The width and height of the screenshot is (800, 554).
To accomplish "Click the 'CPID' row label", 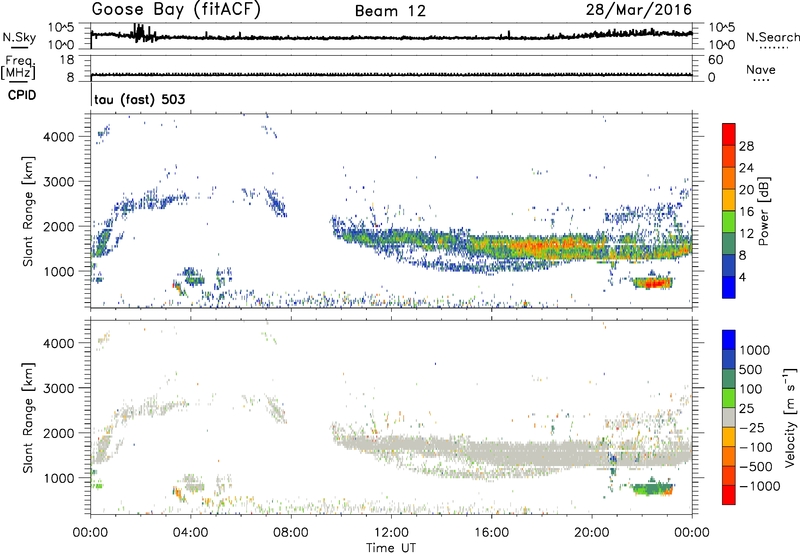I will [22, 95].
